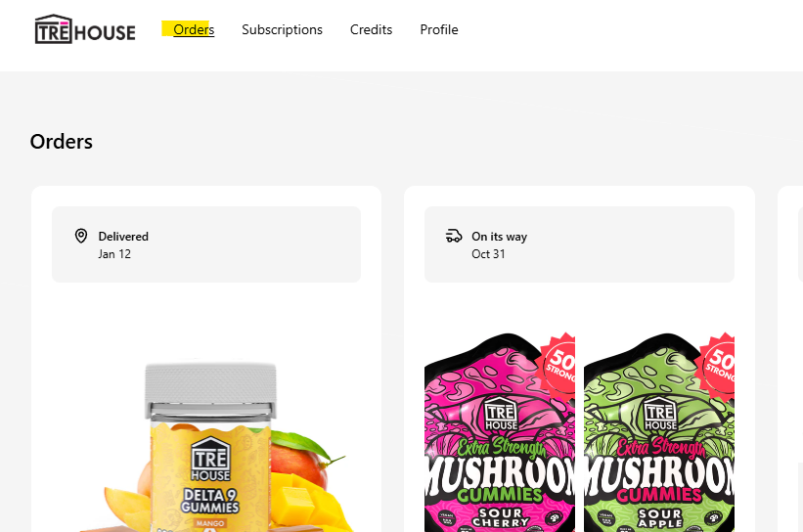Click the delivery truck icon

coord(454,236)
